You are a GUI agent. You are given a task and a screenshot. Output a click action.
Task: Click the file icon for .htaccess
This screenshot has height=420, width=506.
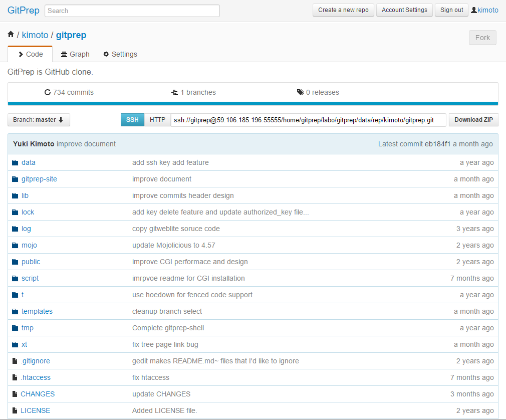pyautogui.click(x=15, y=377)
